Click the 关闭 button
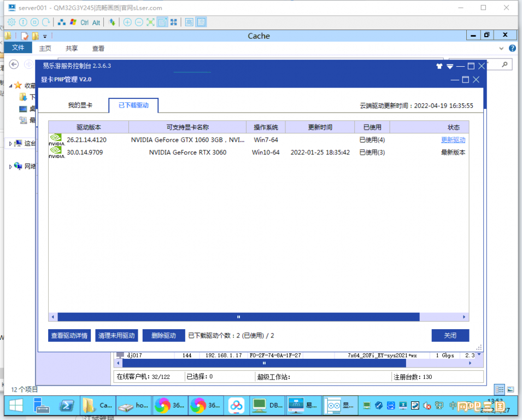The height and width of the screenshot is (420, 522). tap(450, 335)
